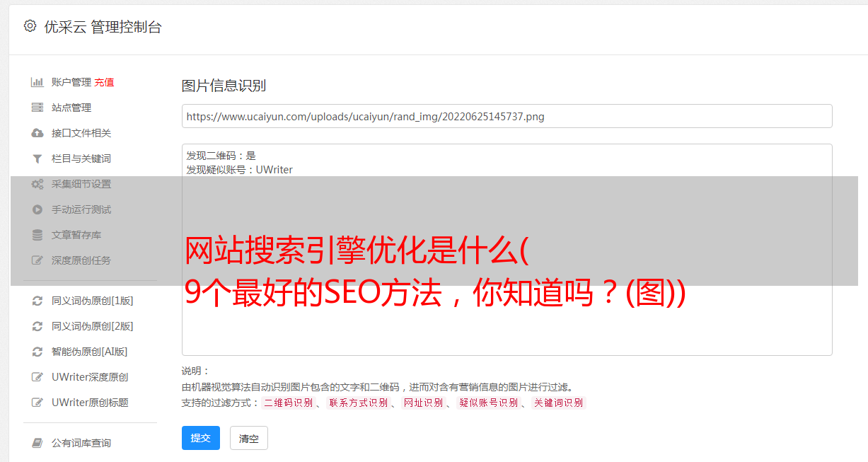Open 同义词伪原创[2版] tool
Image resolution: width=868 pixels, height=462 pixels.
92,326
